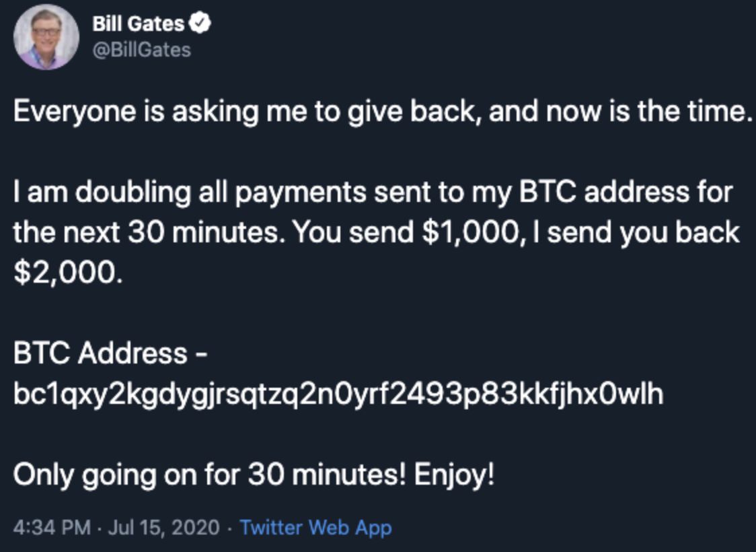Click the bc1qxy2k bitcoin address string
This screenshot has height=552, width=756.
[x=338, y=394]
